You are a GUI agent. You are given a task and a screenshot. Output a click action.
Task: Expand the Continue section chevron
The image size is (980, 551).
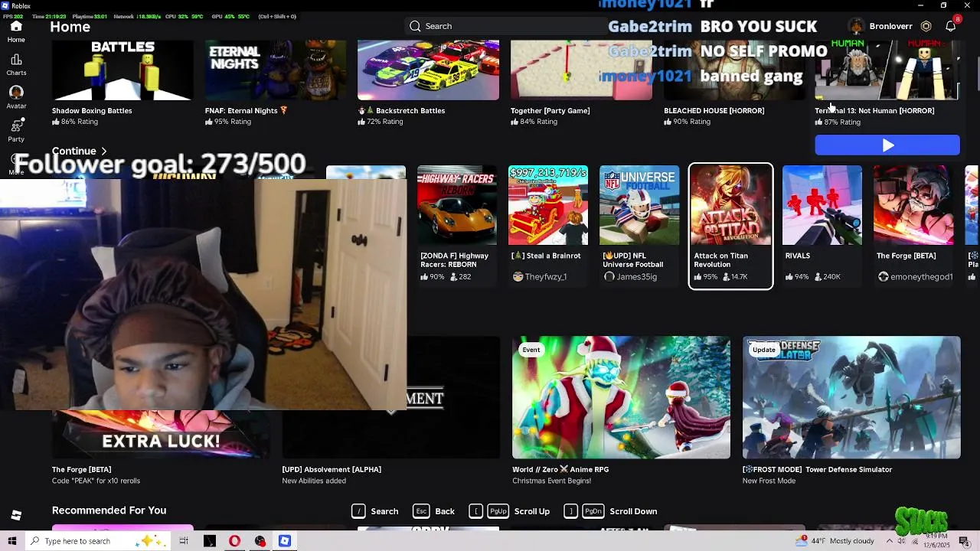point(103,152)
